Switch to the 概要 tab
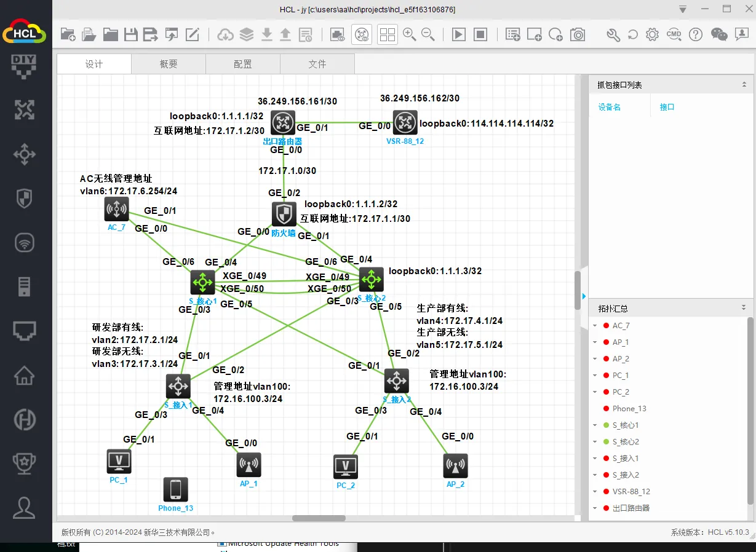Screen dimensions: 756x552 169,64
